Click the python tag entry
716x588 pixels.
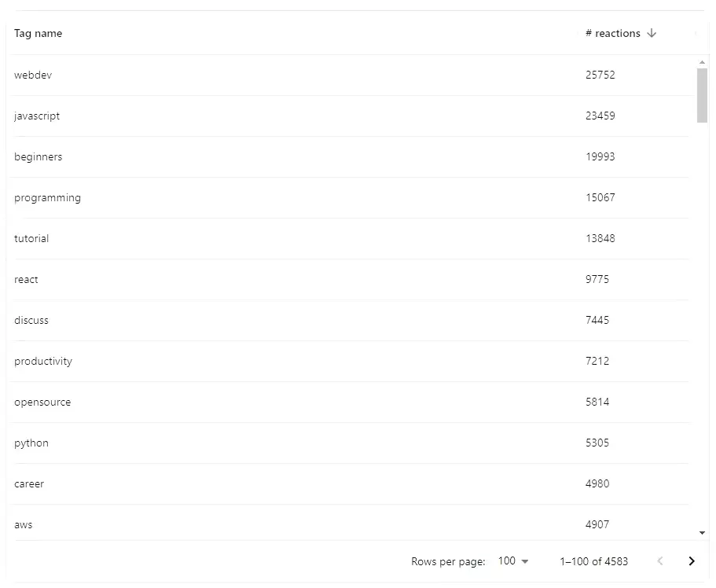pos(31,443)
